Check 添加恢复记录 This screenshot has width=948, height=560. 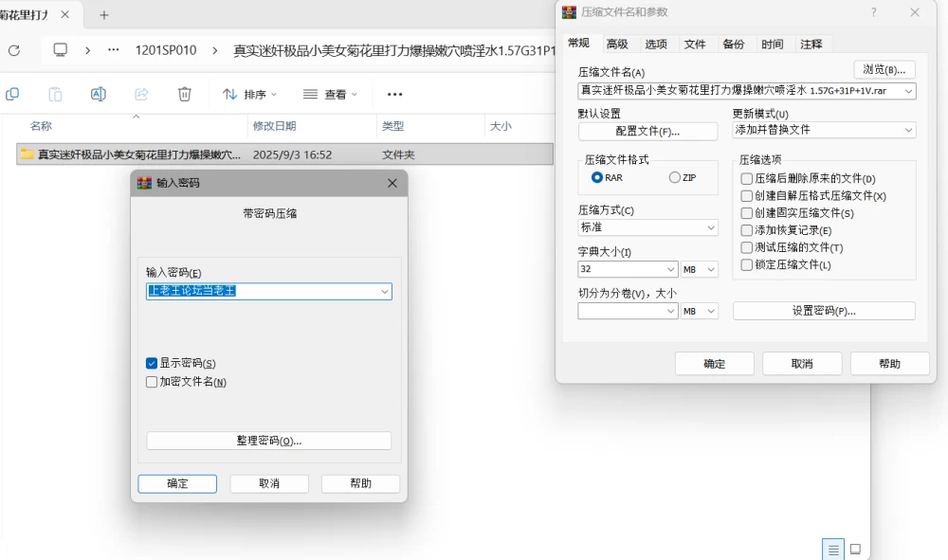pos(747,230)
